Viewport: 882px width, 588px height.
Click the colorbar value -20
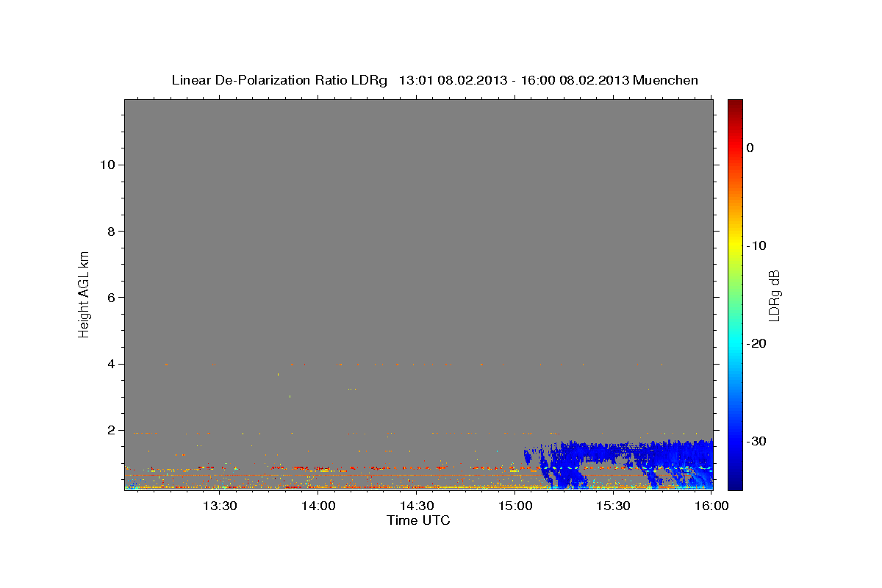point(757,343)
